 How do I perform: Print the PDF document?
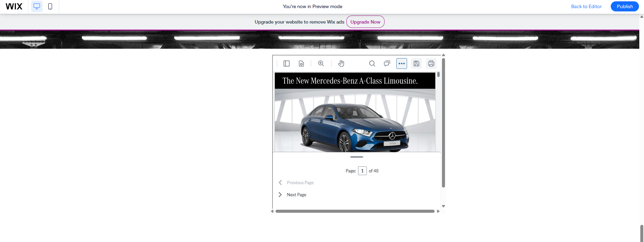(431, 64)
